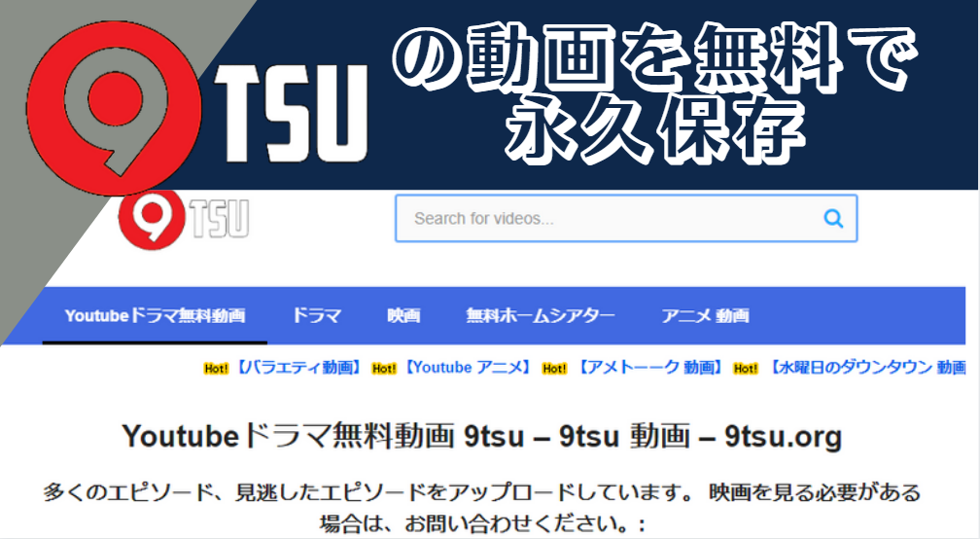Focus the "Search for videos..." field
This screenshot has width=980, height=539.
pyautogui.click(x=626, y=218)
